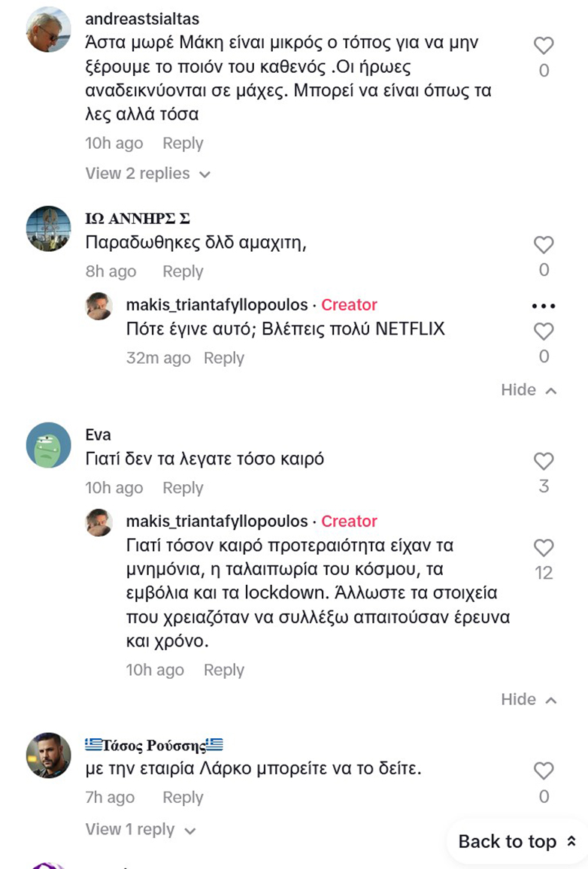
Task: Open the Τάσος Ρούσσης username link
Action: [x=154, y=746]
